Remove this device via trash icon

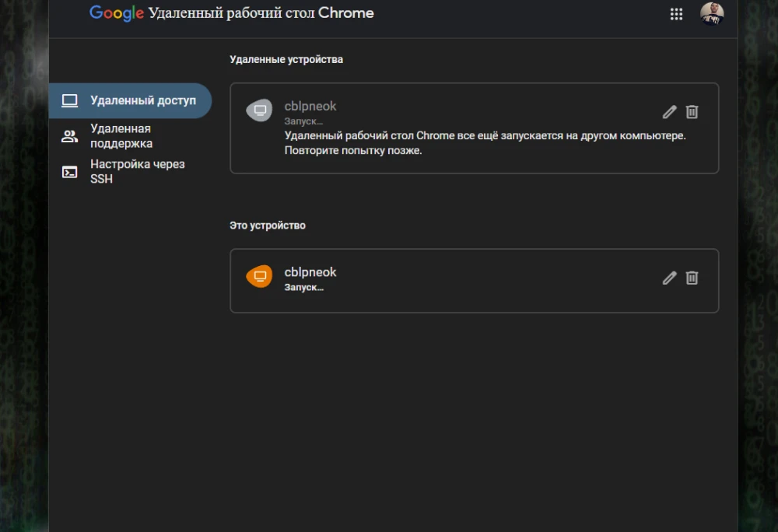pyautogui.click(x=692, y=278)
